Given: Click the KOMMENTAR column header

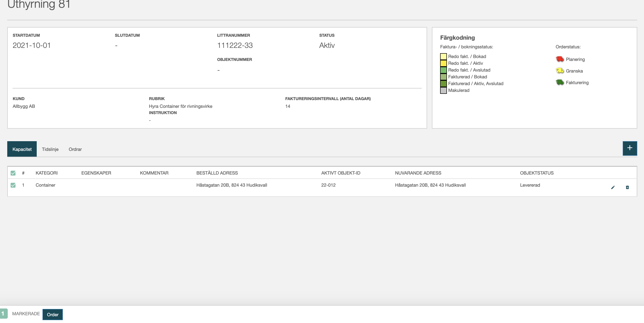Looking at the screenshot, I should click(154, 173).
